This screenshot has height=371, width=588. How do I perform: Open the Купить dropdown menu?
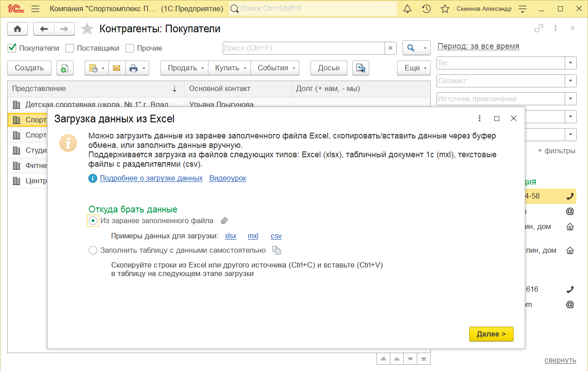click(x=229, y=68)
